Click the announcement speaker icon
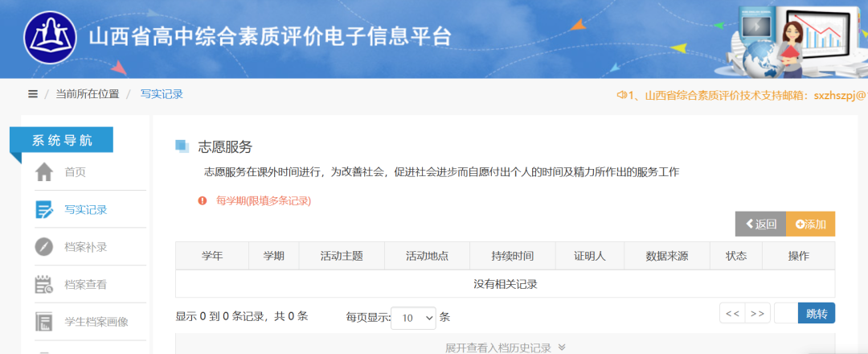 click(x=621, y=94)
